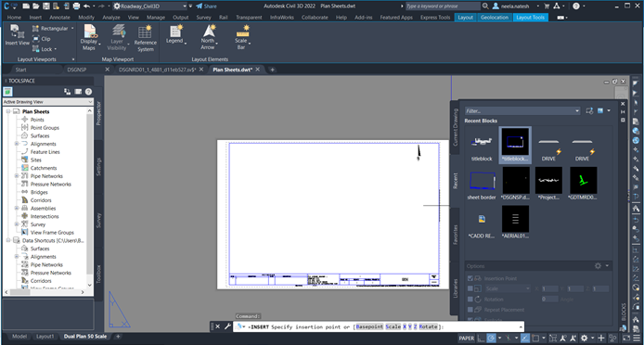Open the Settings tab in Toolspace
Viewport: 644px width, 345px height.
coord(98,167)
